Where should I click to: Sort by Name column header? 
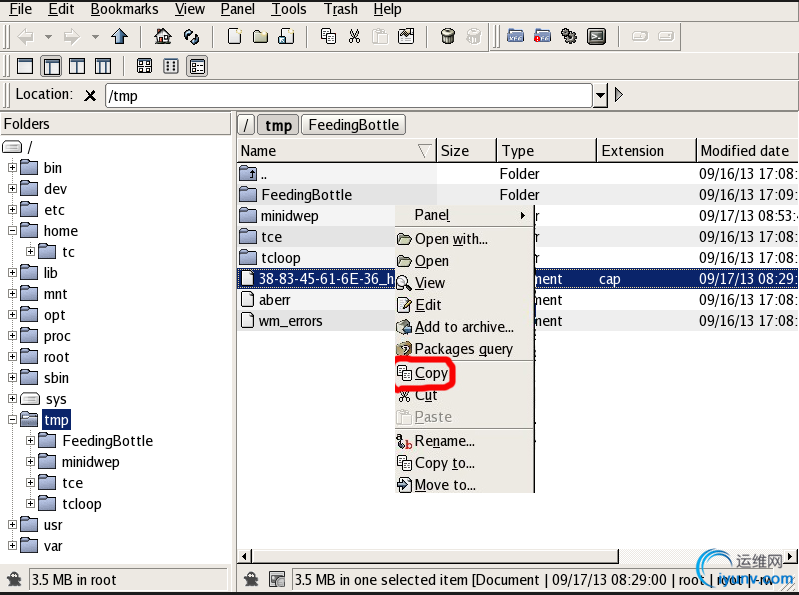coord(337,151)
